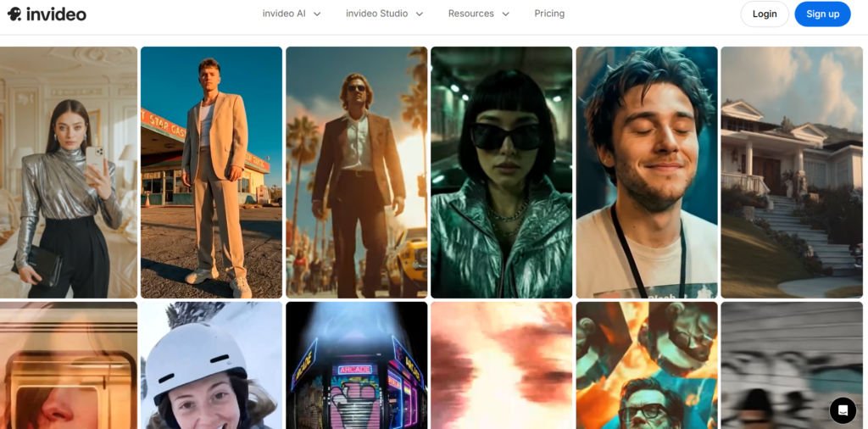Screen dimensions: 868x429
Task: Open the mirror selfie silver top thumbnail
Action: [x=68, y=172]
